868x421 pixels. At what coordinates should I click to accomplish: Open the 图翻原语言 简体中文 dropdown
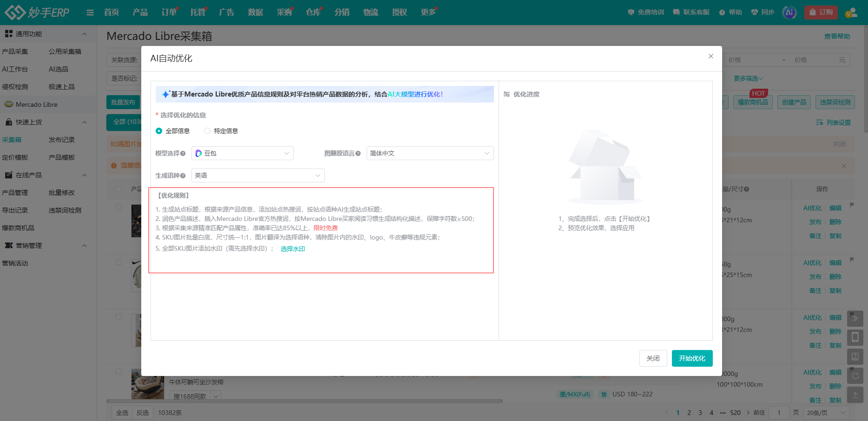(430, 154)
